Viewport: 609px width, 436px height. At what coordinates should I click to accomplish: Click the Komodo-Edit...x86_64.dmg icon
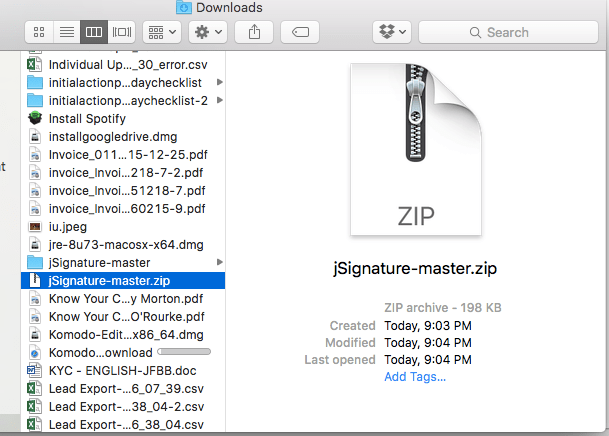coord(35,335)
